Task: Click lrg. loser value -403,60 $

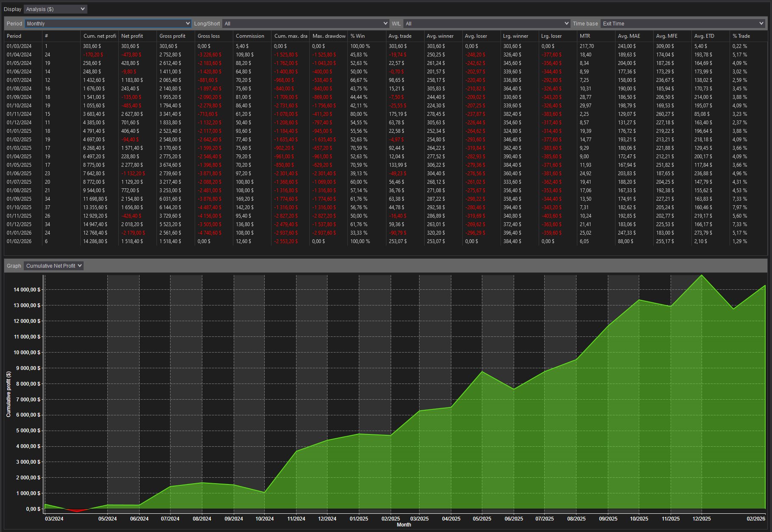Action: 551,216
